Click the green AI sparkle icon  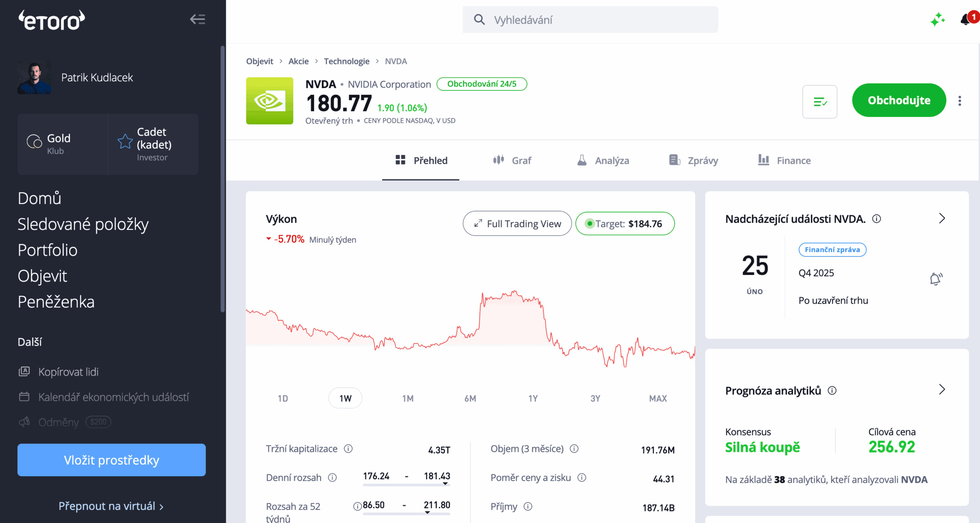coord(937,20)
